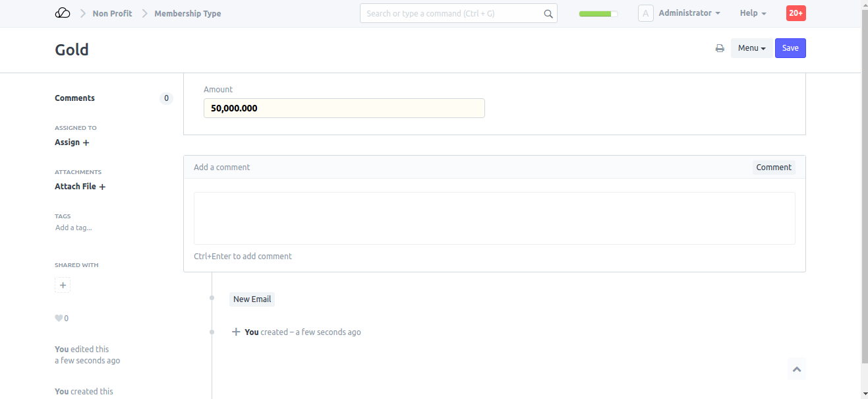This screenshot has width=868, height=399.
Task: Open the Help dropdown menu
Action: (753, 13)
